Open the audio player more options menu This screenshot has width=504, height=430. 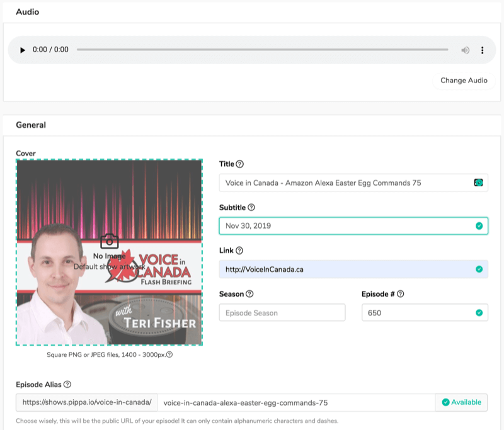(482, 50)
